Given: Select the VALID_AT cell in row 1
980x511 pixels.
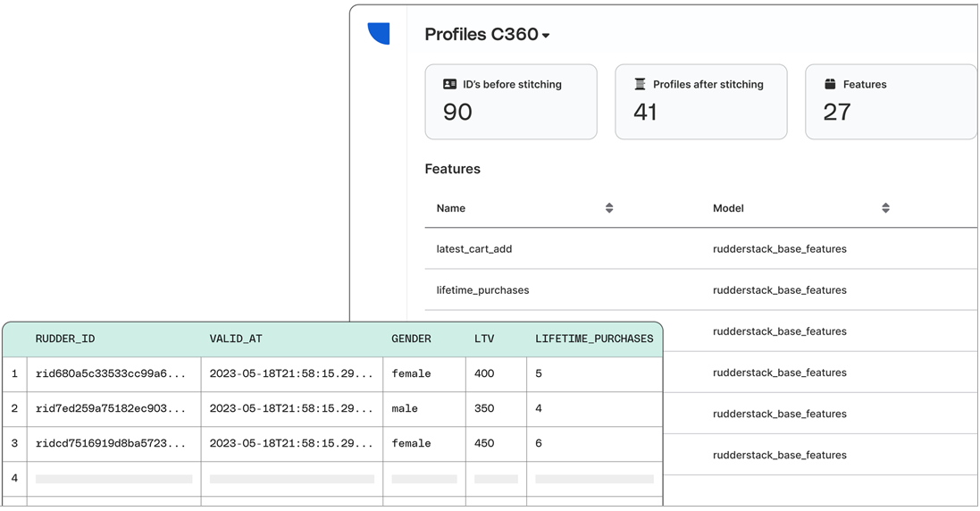Looking at the screenshot, I should [291, 373].
